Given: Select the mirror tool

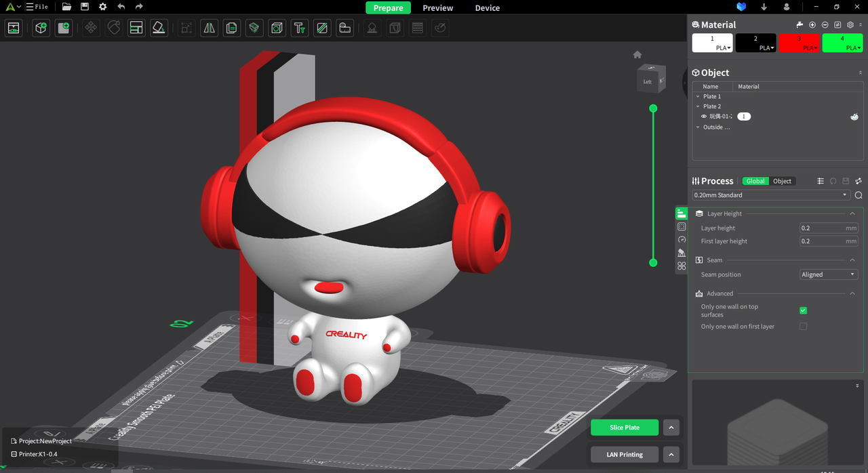Looking at the screenshot, I should [209, 28].
